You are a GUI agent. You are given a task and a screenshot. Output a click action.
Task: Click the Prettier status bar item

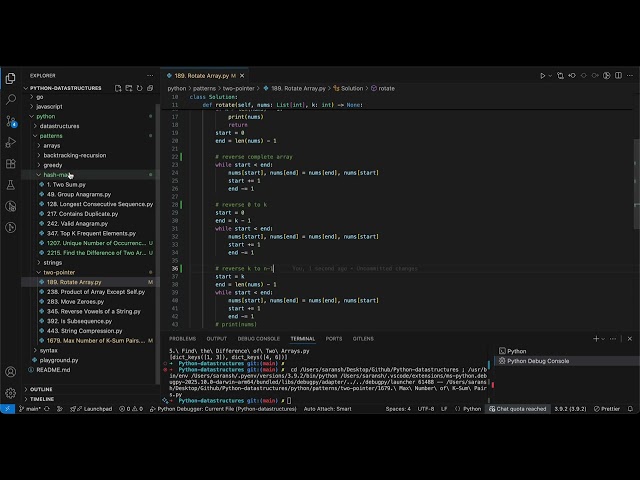[607, 409]
